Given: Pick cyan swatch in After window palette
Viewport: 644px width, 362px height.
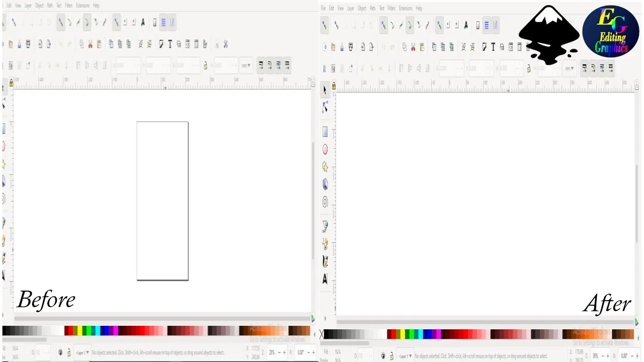Looking at the screenshot, I should point(420,334).
